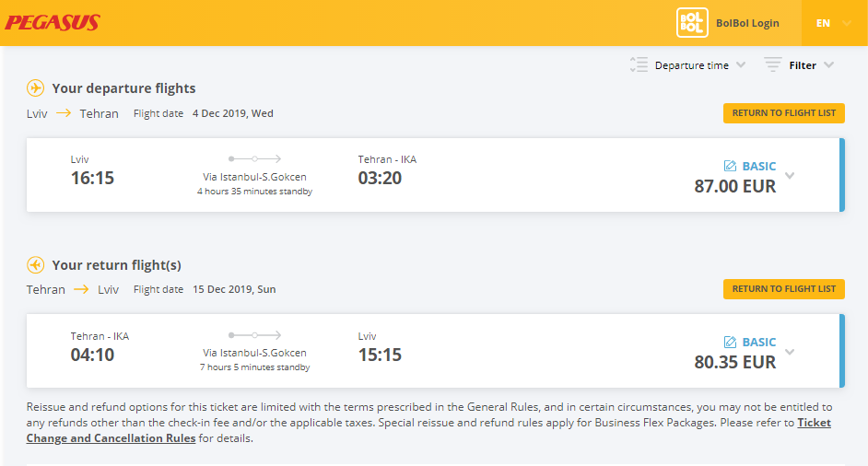Click the edit icon next to 87.00 EUR BASIC
The height and width of the screenshot is (466, 868).
coord(730,166)
